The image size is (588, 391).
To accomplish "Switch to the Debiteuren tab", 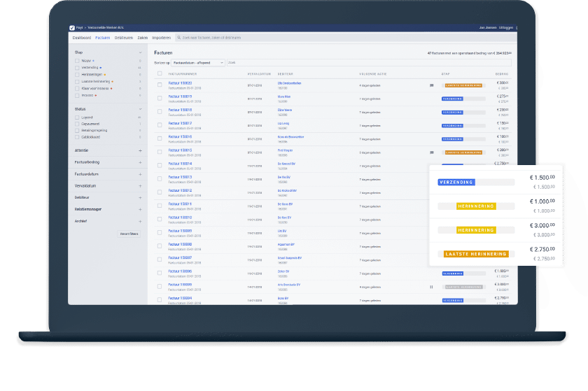I will [124, 38].
